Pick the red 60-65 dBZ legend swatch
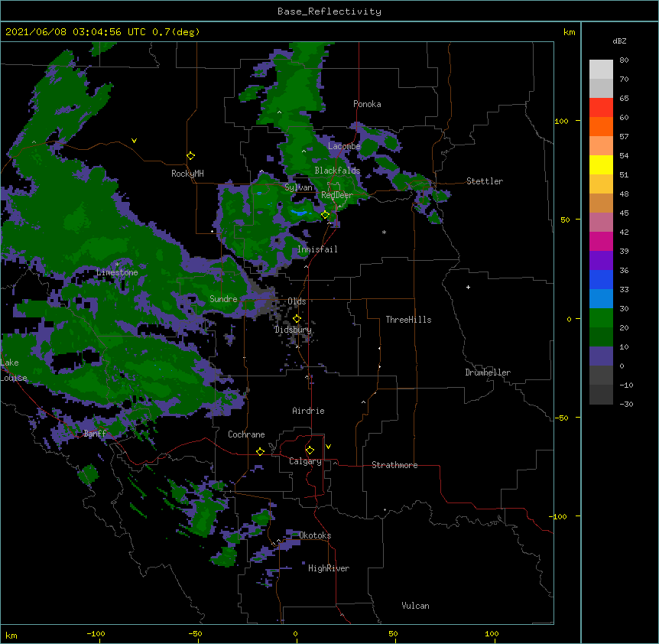659x644 pixels. pos(601,108)
